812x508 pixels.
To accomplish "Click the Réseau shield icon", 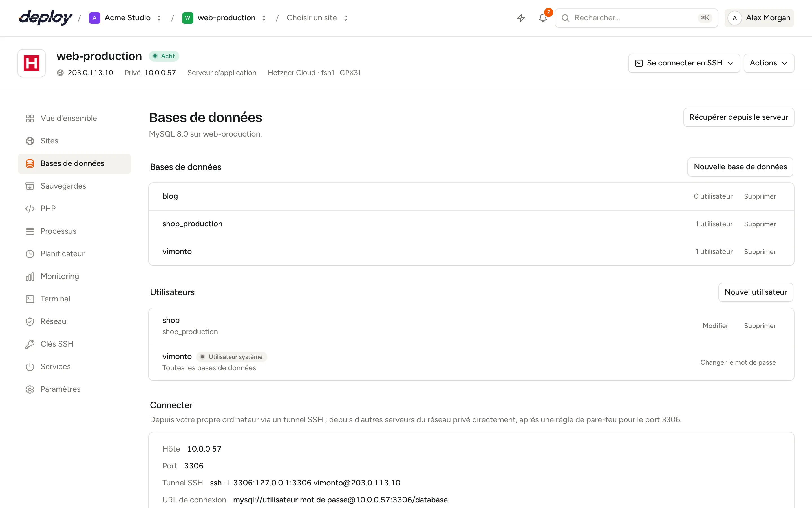I will pos(30,321).
